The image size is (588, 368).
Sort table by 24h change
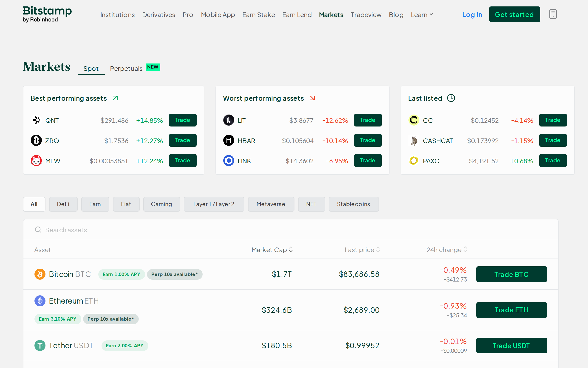click(447, 250)
